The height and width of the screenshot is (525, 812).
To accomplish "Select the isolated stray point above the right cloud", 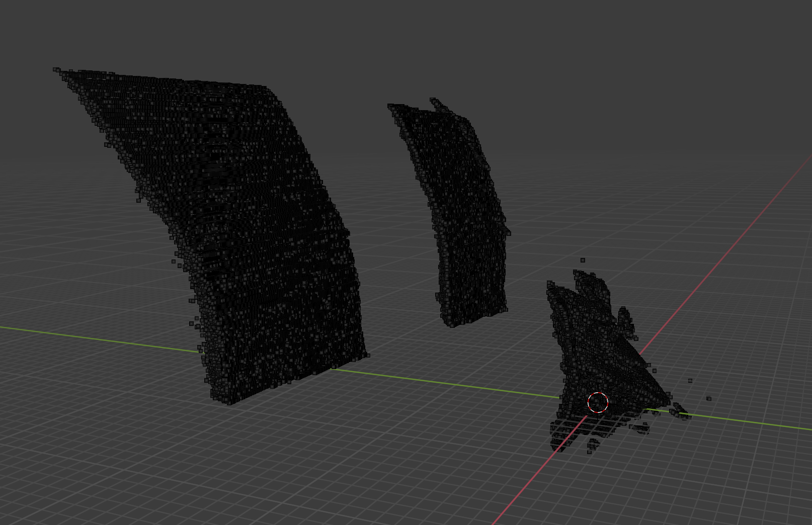I will point(583,260).
